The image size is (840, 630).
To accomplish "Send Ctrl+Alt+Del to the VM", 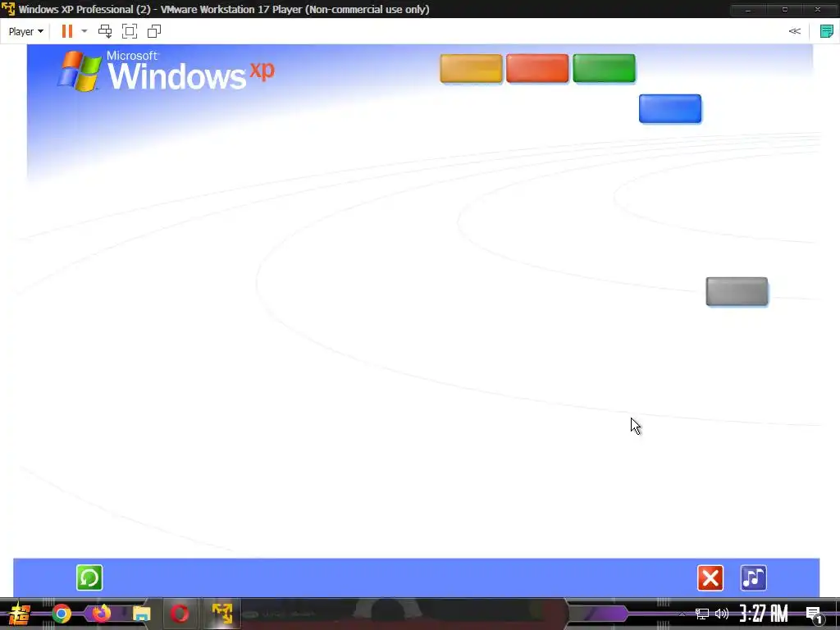I will 105,32.
